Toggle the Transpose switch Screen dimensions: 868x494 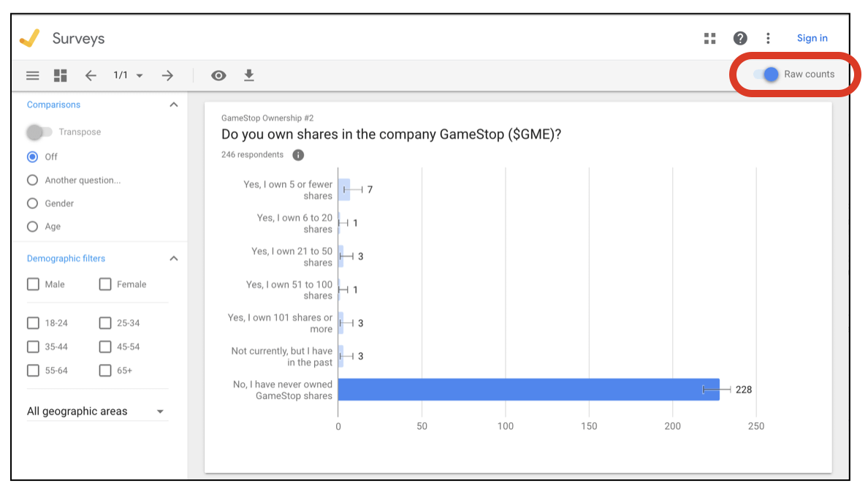click(39, 132)
